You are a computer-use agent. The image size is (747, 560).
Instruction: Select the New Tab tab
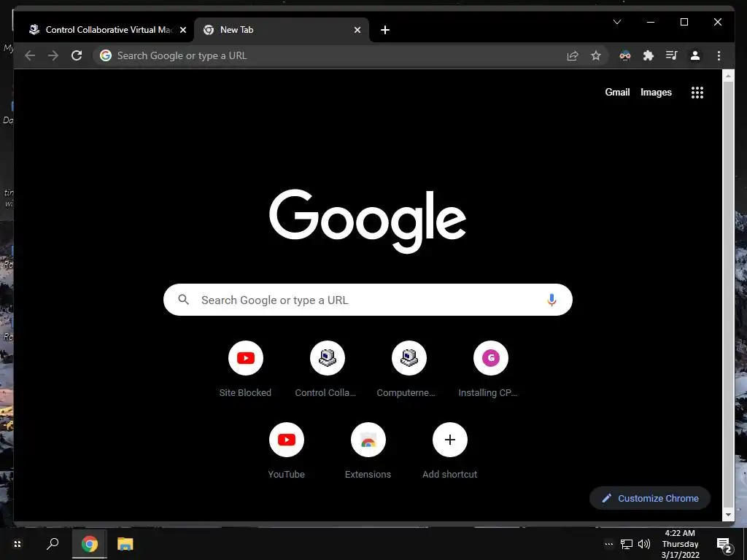coord(281,30)
